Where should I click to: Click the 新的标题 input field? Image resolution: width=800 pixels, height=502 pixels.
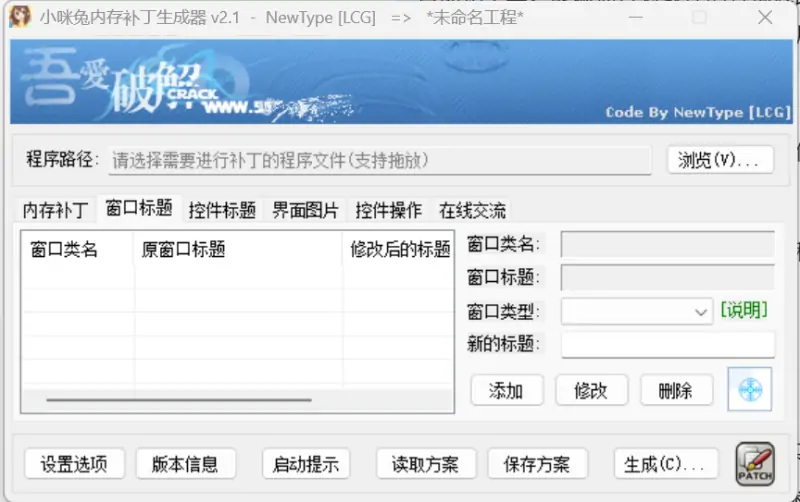coord(667,345)
